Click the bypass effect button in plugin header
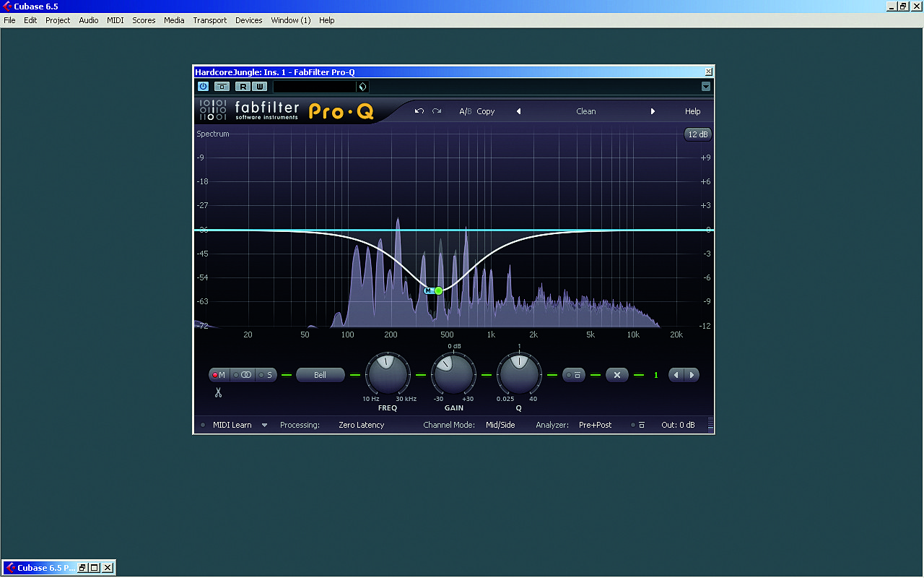 coord(222,87)
